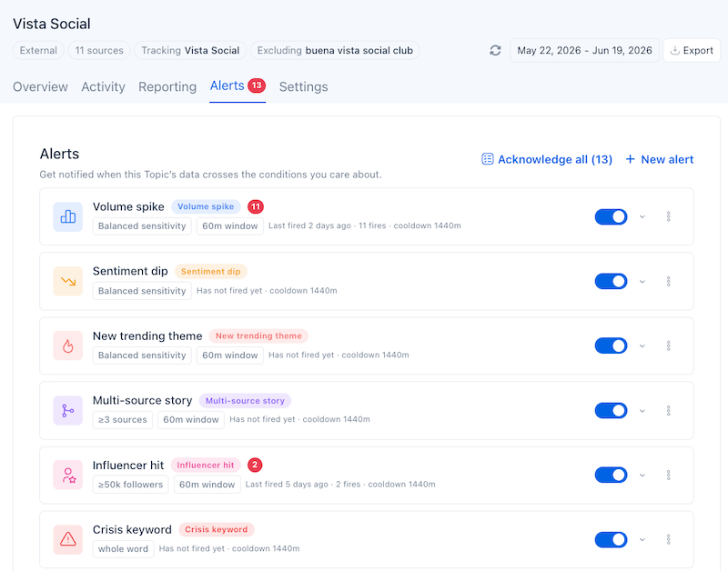The height and width of the screenshot is (571, 728).
Task: Click 60m window chip in Multi-source story row
Action: 191,420
